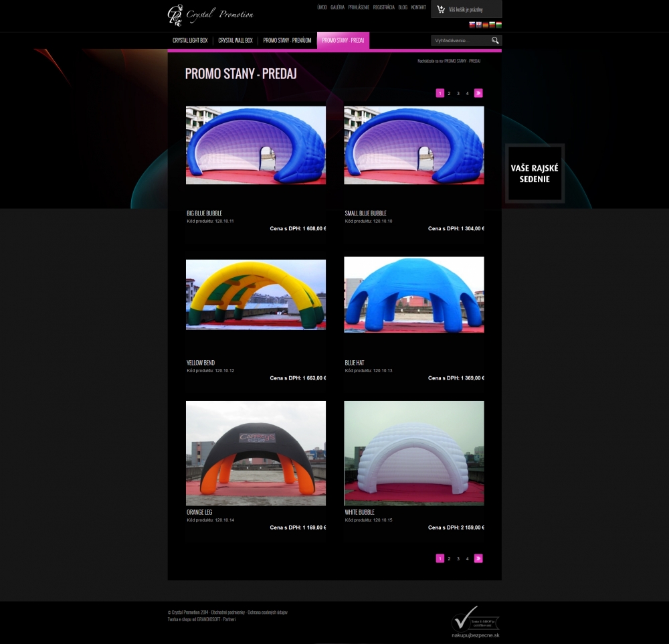The image size is (669, 644).
Task: Go to page 2 in bottom pagination
Action: coord(449,558)
